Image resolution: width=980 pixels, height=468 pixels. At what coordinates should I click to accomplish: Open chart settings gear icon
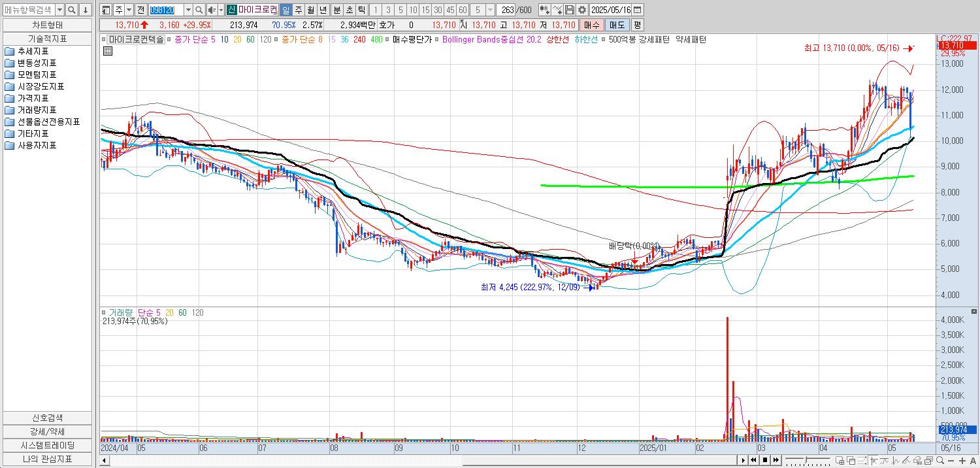(581, 10)
